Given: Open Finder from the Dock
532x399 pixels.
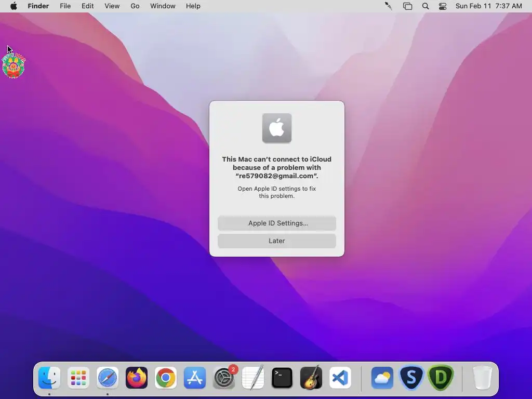Looking at the screenshot, I should tap(49, 378).
